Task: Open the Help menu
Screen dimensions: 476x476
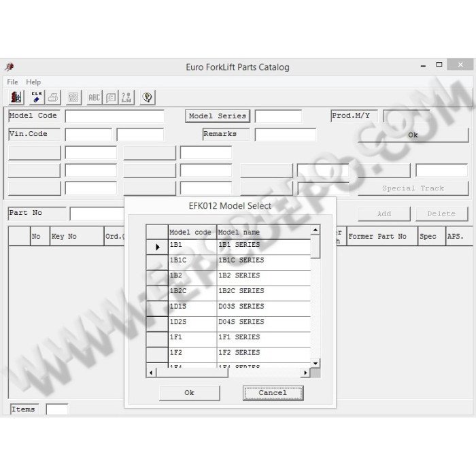Action: tap(33, 82)
